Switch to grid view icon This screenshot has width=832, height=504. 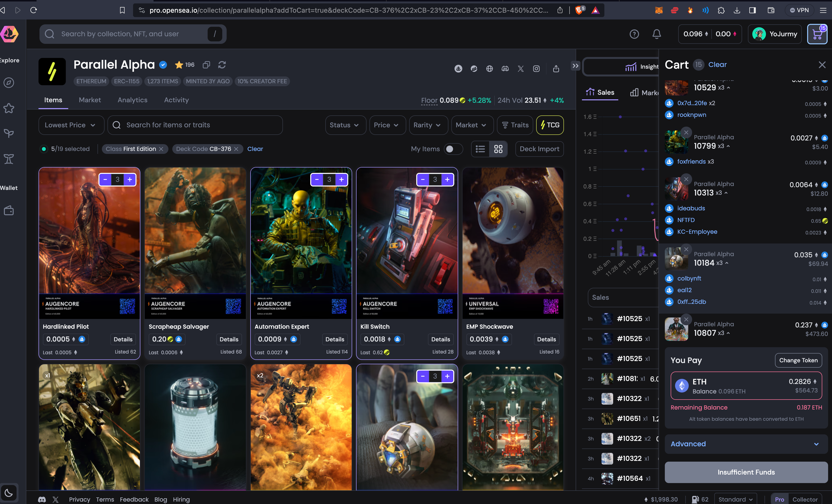498,149
